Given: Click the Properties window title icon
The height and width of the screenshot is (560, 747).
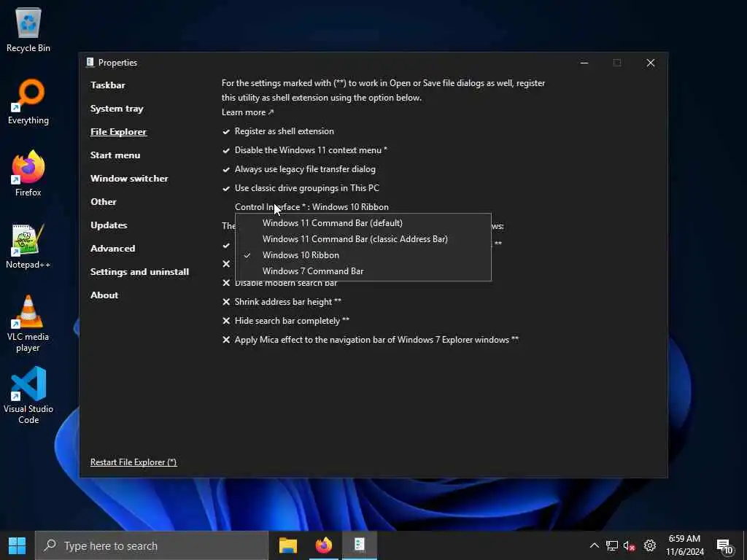Looking at the screenshot, I should [90, 63].
